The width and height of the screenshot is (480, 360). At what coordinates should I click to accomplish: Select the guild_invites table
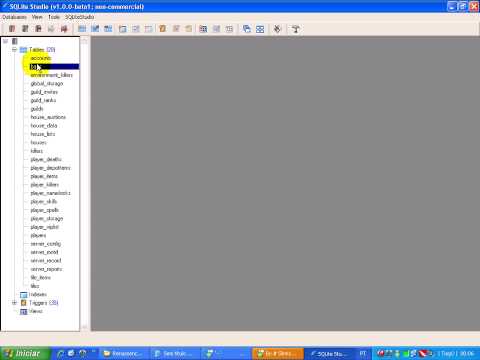click(44, 92)
